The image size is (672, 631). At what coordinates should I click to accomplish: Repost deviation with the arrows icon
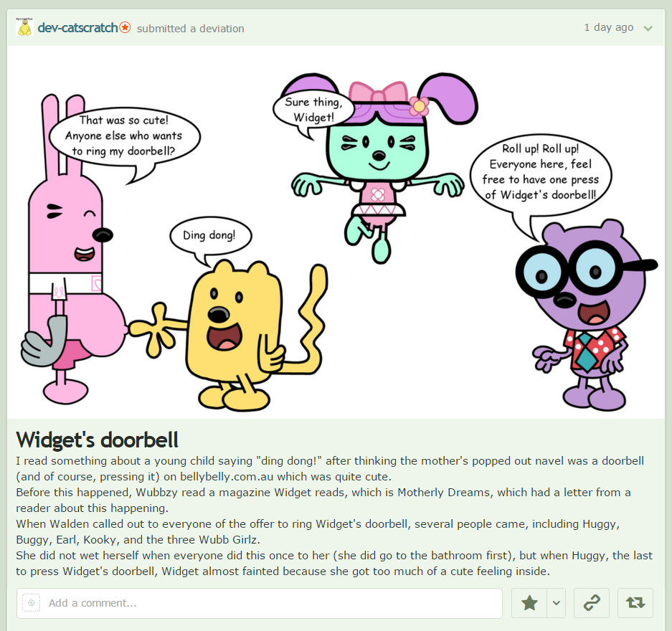635,603
